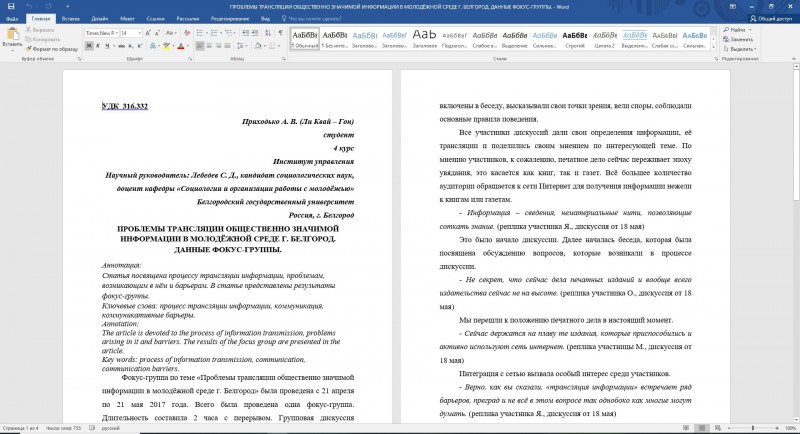
Task: Open the font size dropdown showing 14
Action: 139,33
